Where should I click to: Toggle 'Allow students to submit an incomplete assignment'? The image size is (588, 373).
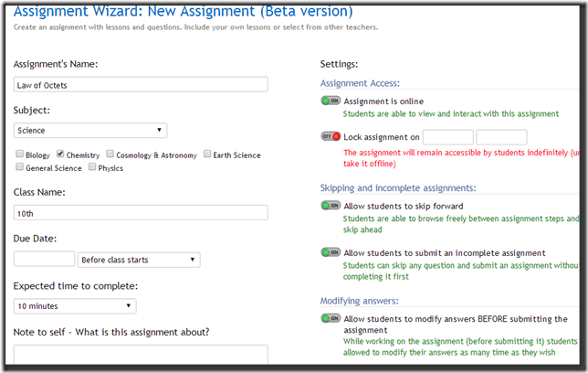(x=331, y=252)
